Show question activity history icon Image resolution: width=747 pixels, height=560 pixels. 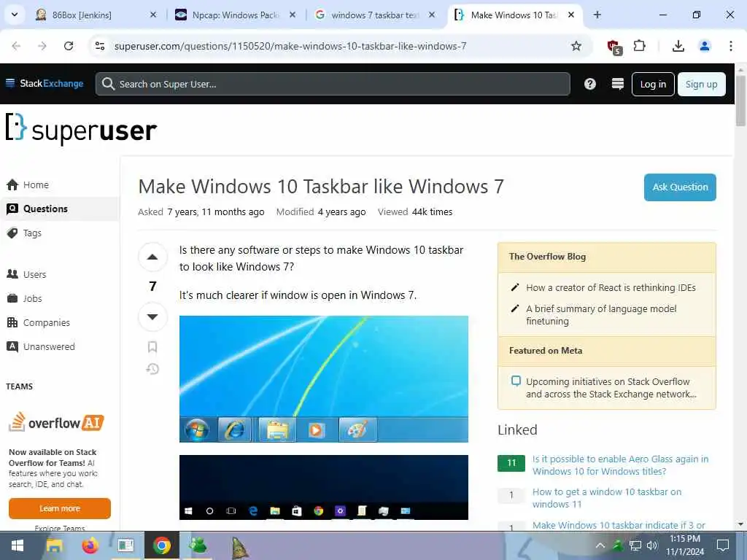(x=152, y=369)
